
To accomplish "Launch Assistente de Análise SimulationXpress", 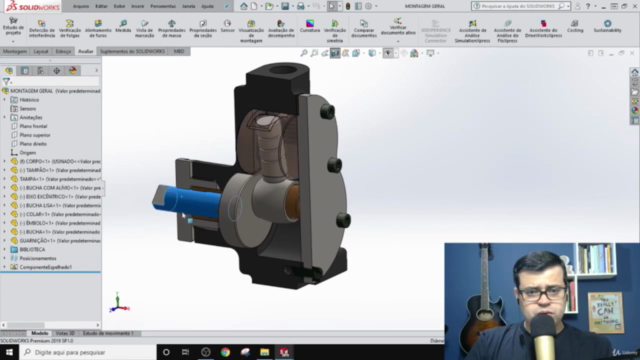I will coord(472,31).
